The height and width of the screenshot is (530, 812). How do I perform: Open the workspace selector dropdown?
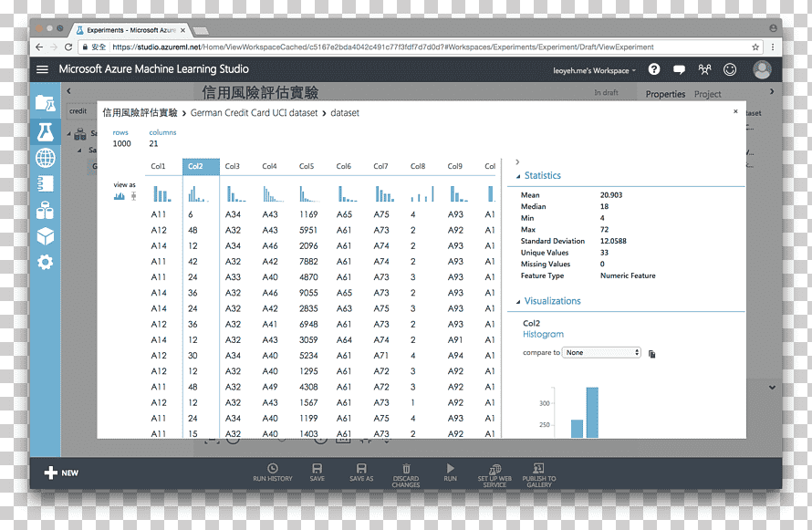tap(594, 70)
